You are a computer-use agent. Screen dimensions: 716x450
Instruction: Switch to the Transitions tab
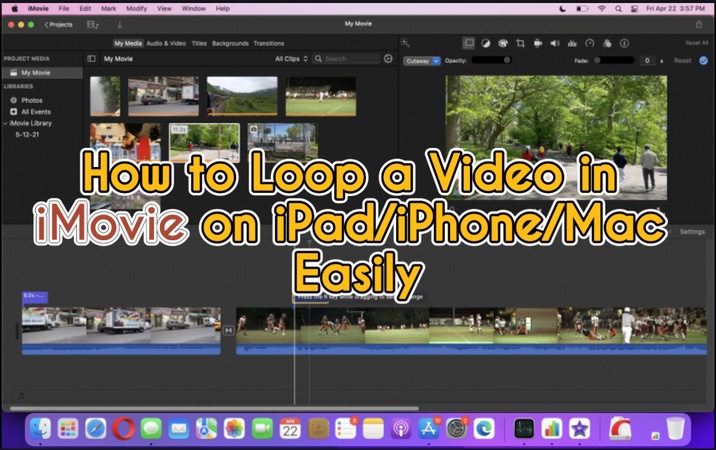(269, 43)
